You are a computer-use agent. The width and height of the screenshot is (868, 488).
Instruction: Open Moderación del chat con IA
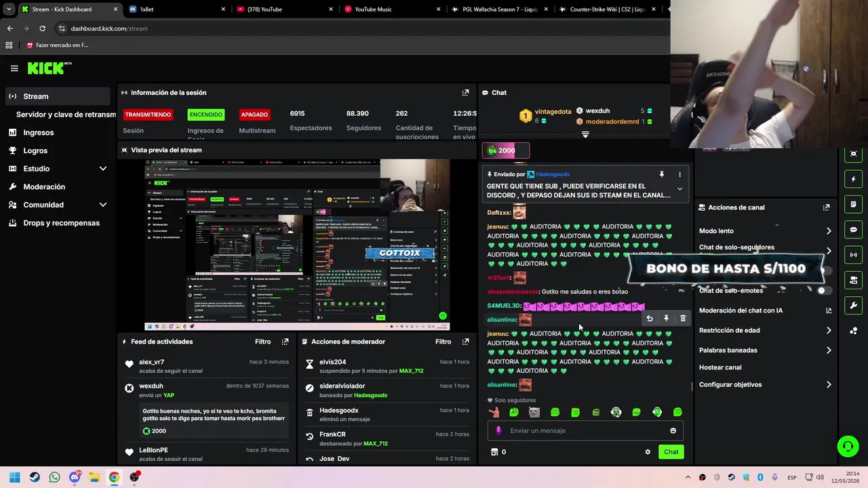pos(765,310)
